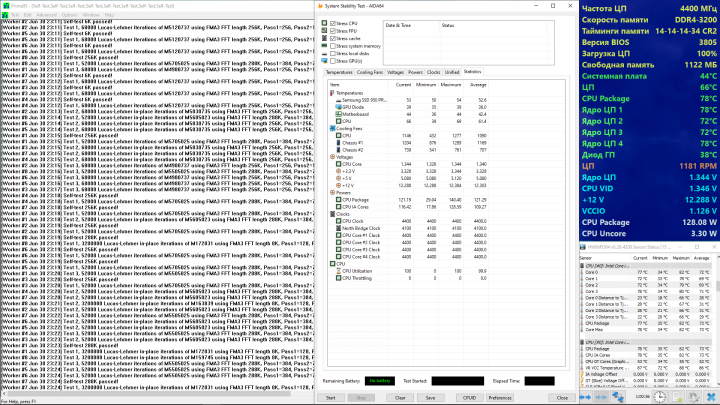Toggle the Stress CPU checkbox
Image resolution: width=720 pixels, height=405 pixels.
pos(333,23)
